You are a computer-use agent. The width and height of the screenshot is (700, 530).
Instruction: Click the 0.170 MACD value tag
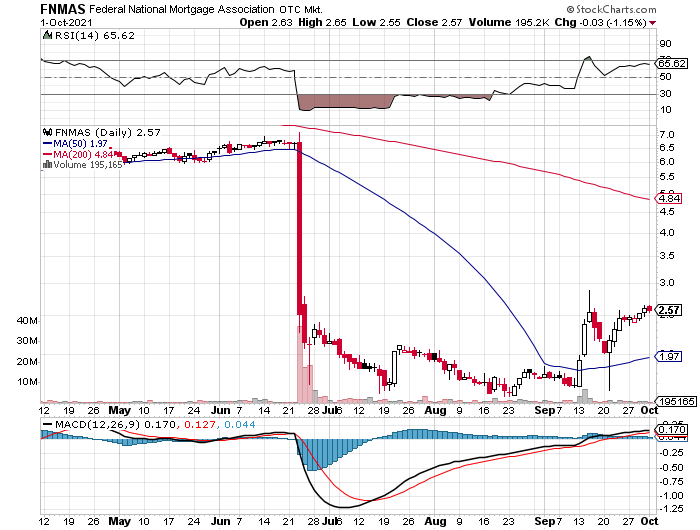tap(671, 430)
